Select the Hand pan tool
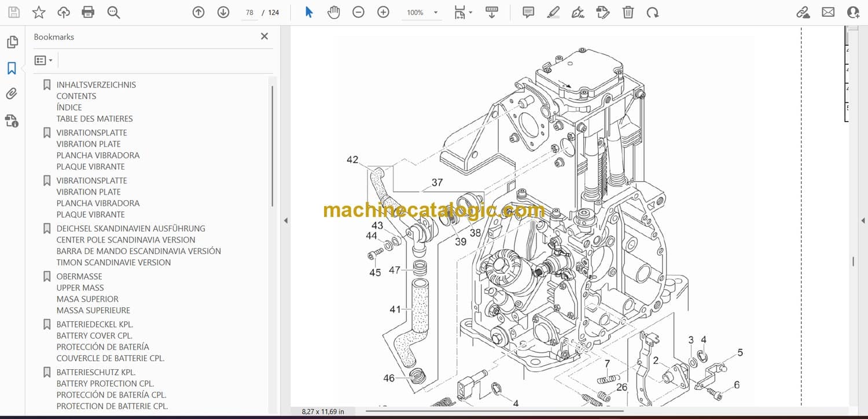This screenshot has width=868, height=419. [x=333, y=12]
